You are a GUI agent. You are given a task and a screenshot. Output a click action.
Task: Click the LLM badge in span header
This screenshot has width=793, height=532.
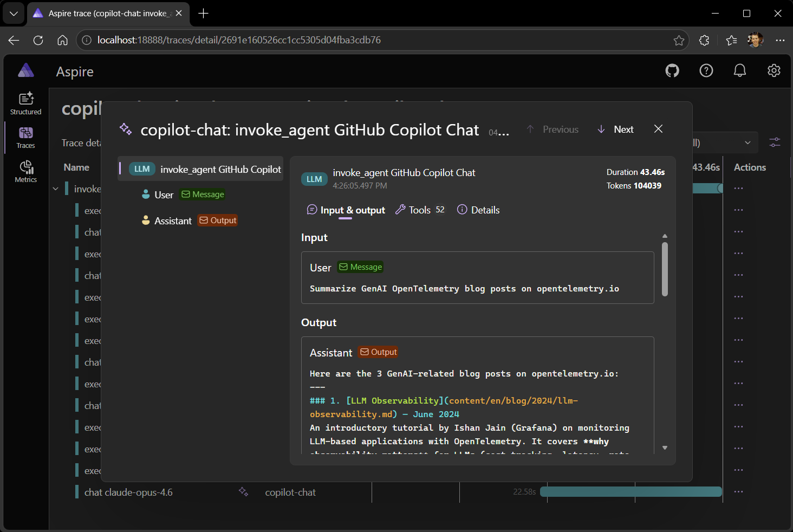tap(314, 179)
